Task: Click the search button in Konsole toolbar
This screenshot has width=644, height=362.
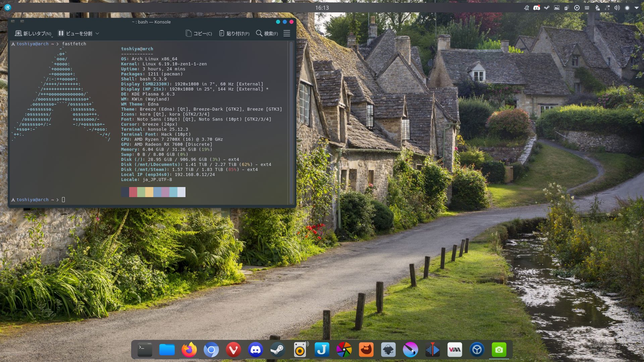Action: pos(267,33)
